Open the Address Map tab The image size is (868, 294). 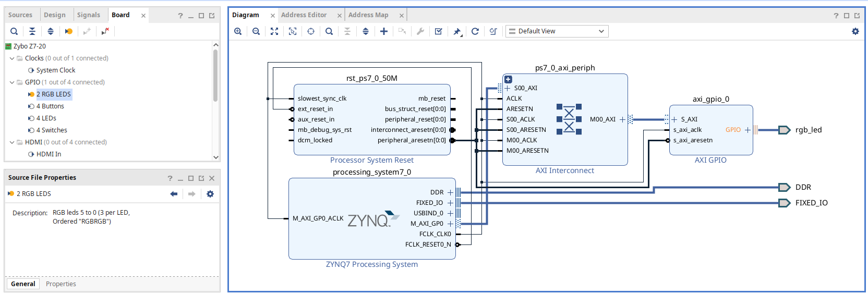coord(368,15)
